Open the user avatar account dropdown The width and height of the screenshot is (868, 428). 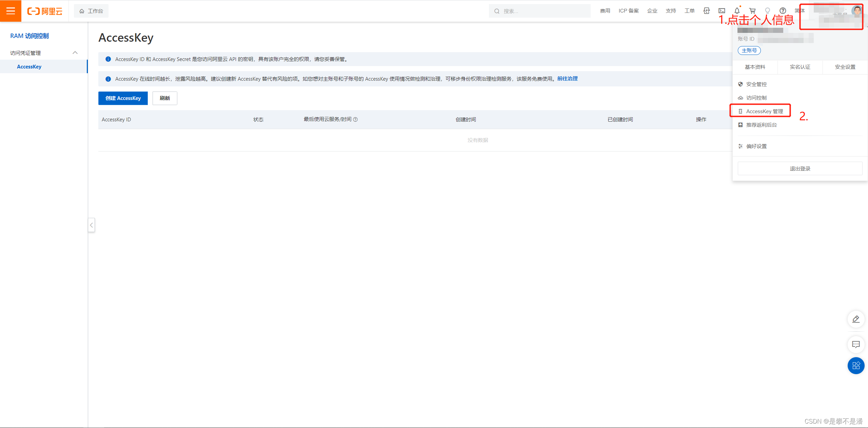tap(857, 11)
